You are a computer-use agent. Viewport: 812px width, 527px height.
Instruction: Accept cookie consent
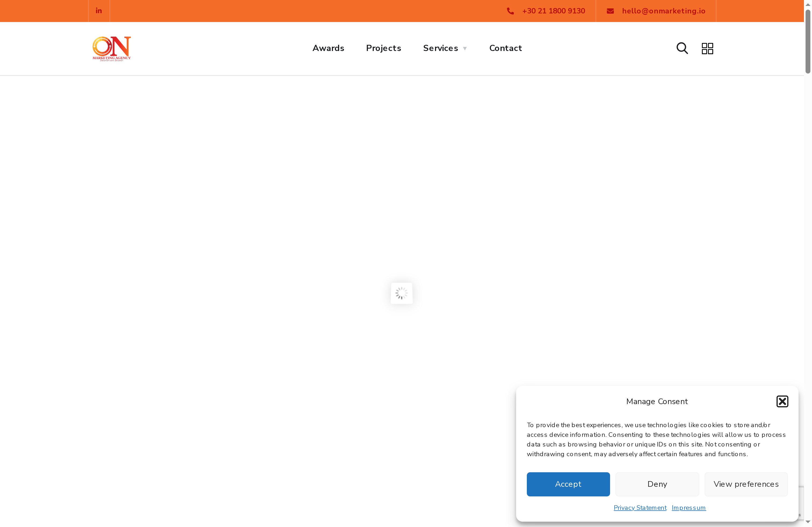(568, 484)
